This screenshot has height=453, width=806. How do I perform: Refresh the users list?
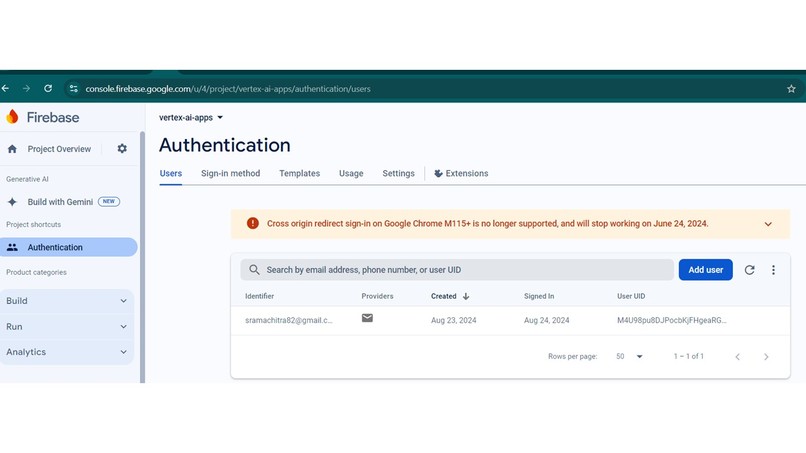point(749,270)
